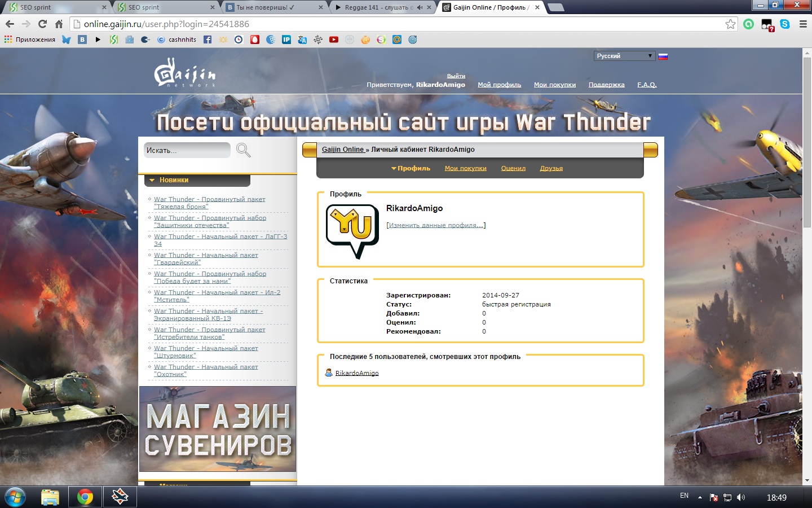Viewport: 812px width, 508px height.
Task: Open RikardoAmigo viewer link
Action: (357, 373)
